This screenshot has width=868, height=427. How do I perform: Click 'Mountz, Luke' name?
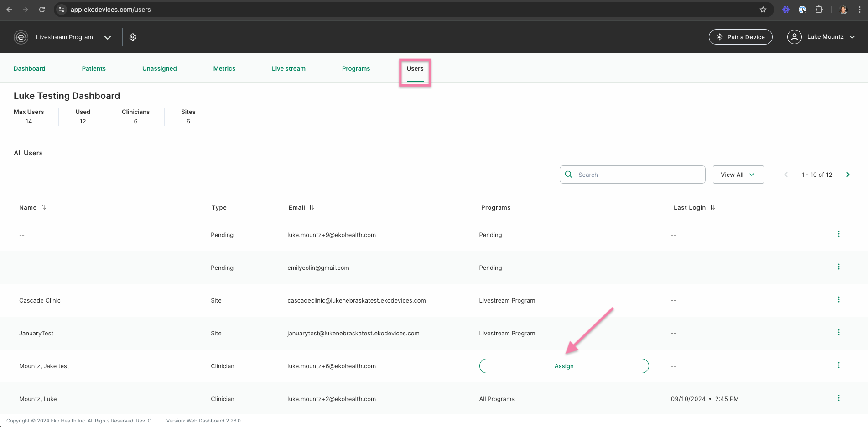coord(38,399)
